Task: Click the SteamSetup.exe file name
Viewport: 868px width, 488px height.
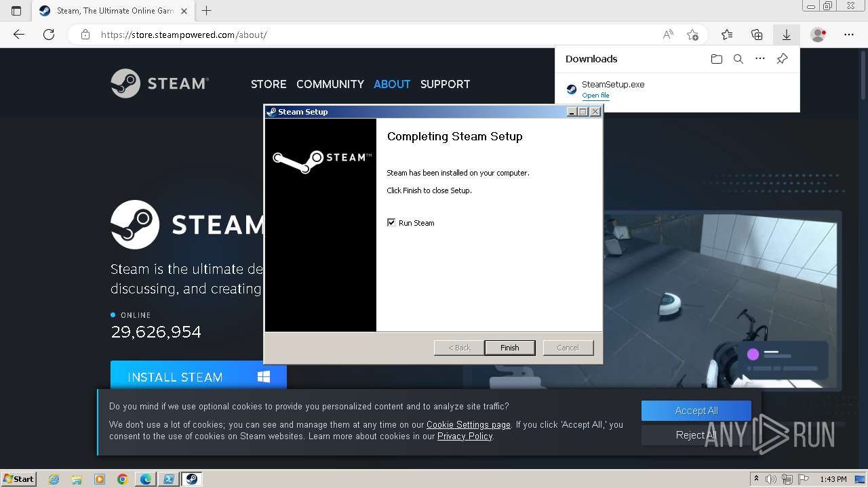Action: (x=613, y=85)
